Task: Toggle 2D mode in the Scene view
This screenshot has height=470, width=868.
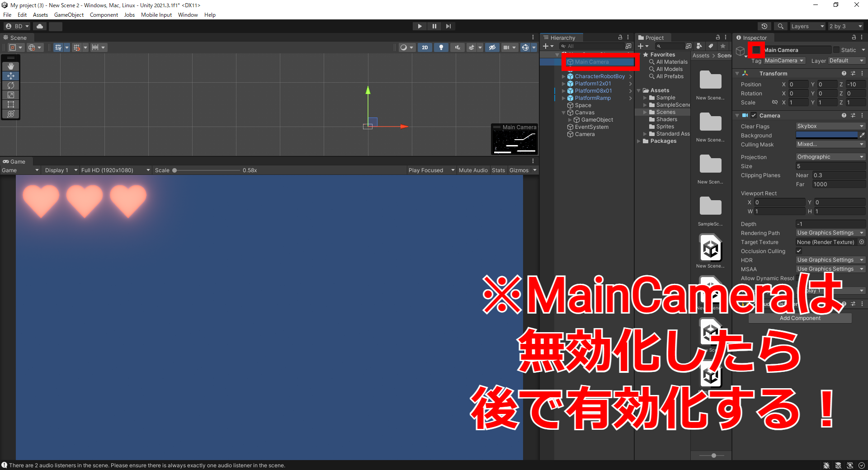Action: pyautogui.click(x=425, y=47)
